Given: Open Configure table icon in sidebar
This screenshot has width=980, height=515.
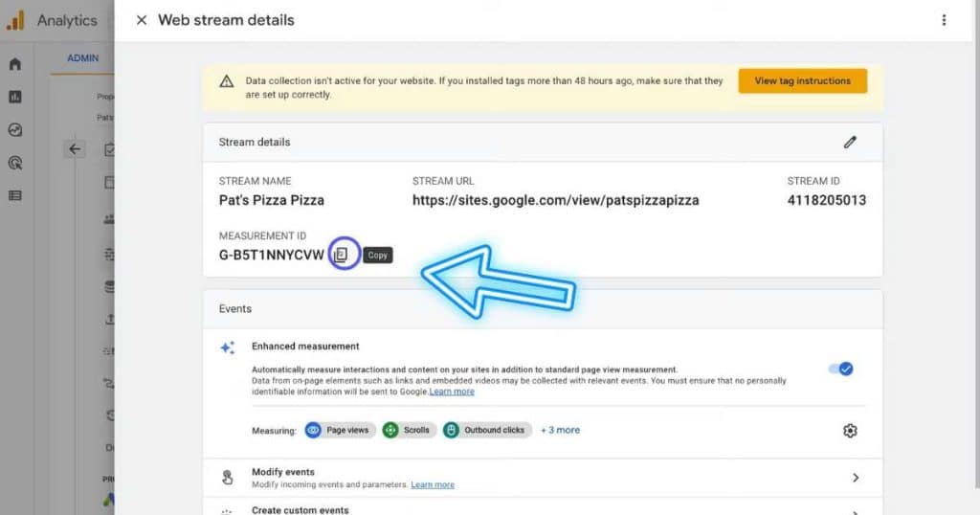Looking at the screenshot, I should click(x=15, y=195).
